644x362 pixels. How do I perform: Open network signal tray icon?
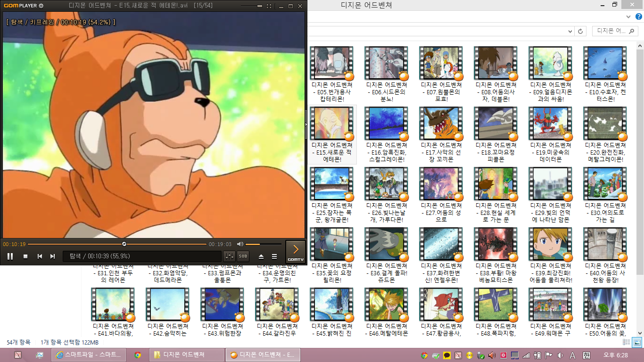click(x=526, y=355)
